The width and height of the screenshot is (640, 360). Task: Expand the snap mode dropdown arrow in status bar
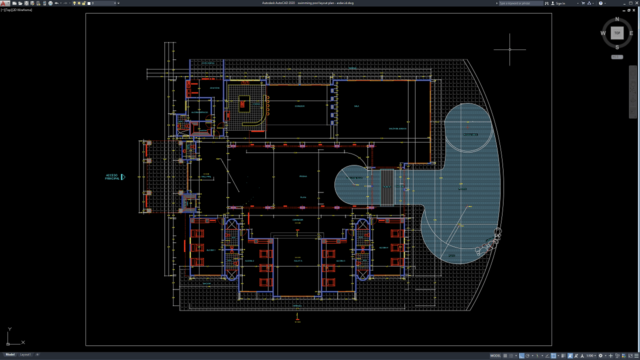[x=516, y=356]
